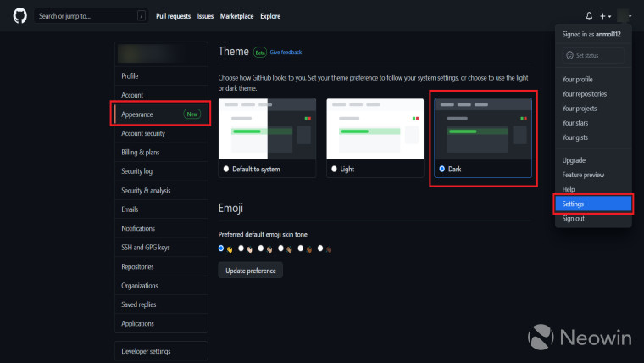Choose the medium-dark emoji skin tone
644x363 pixels.
click(300, 249)
